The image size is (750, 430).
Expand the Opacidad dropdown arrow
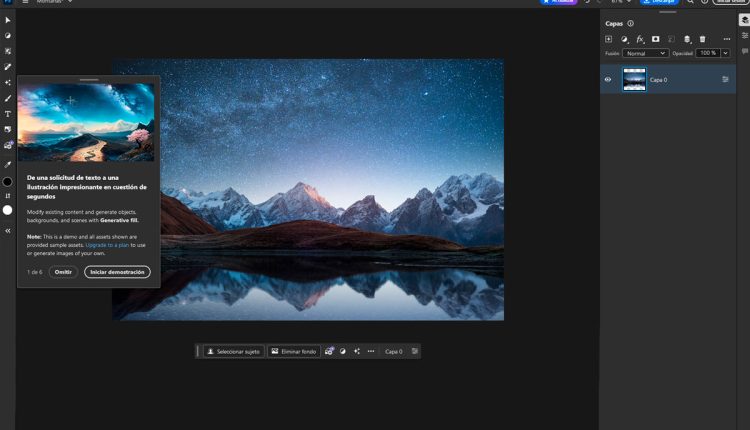coord(725,53)
